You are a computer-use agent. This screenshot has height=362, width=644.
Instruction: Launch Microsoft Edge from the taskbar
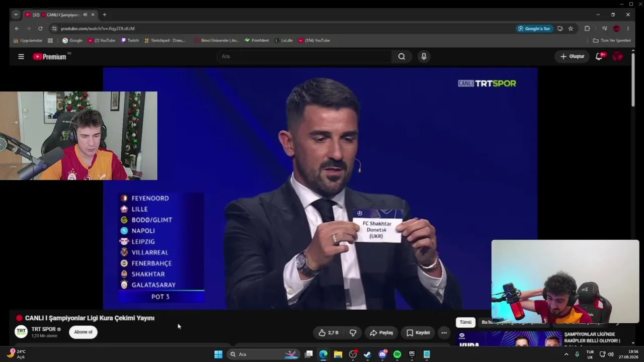(x=323, y=354)
